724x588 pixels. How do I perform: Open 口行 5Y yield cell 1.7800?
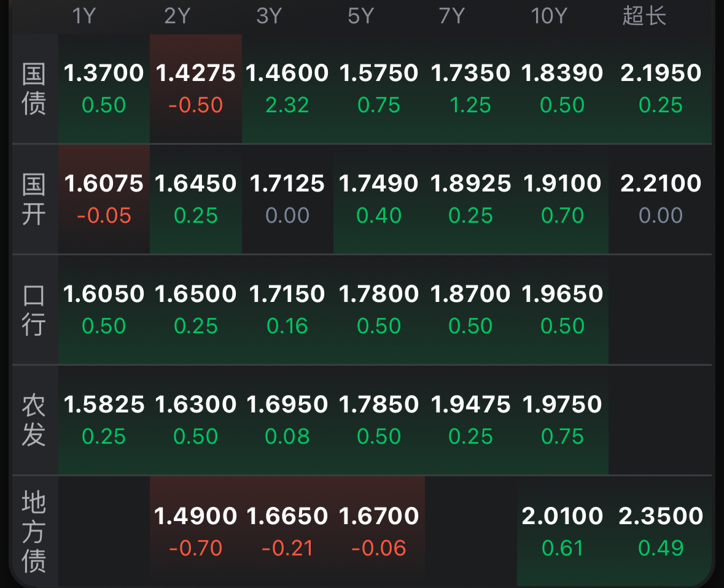(x=379, y=309)
